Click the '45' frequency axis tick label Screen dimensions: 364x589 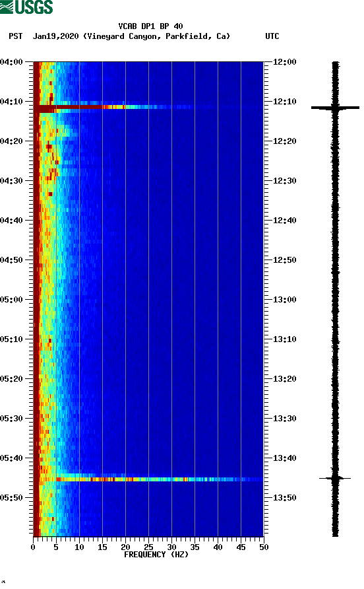pyautogui.click(x=241, y=547)
